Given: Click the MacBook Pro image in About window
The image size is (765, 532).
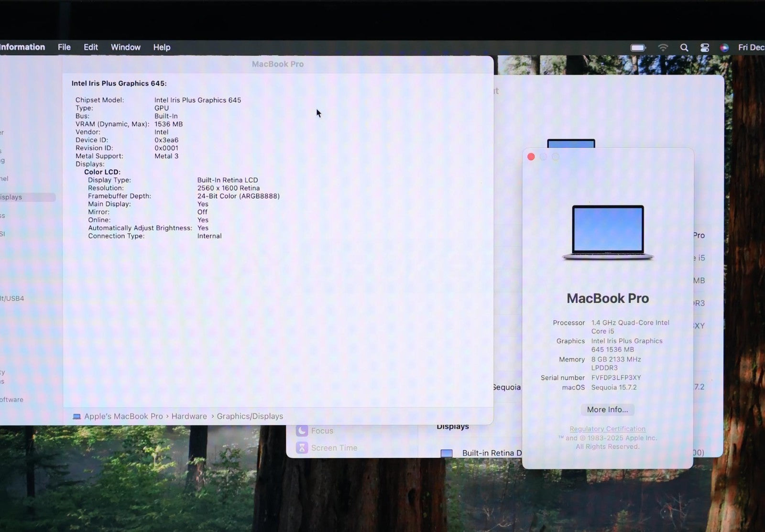Looking at the screenshot, I should click(x=608, y=233).
